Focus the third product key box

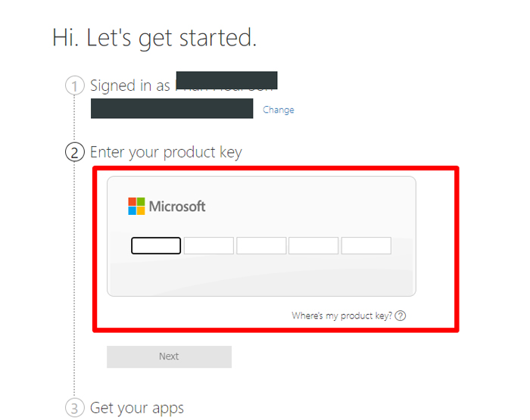coord(261,246)
